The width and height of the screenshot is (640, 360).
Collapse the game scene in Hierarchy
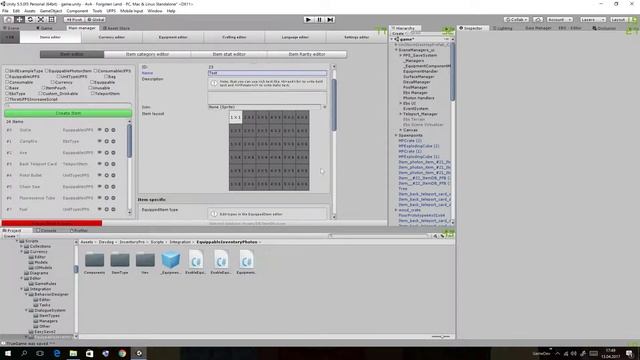click(392, 39)
